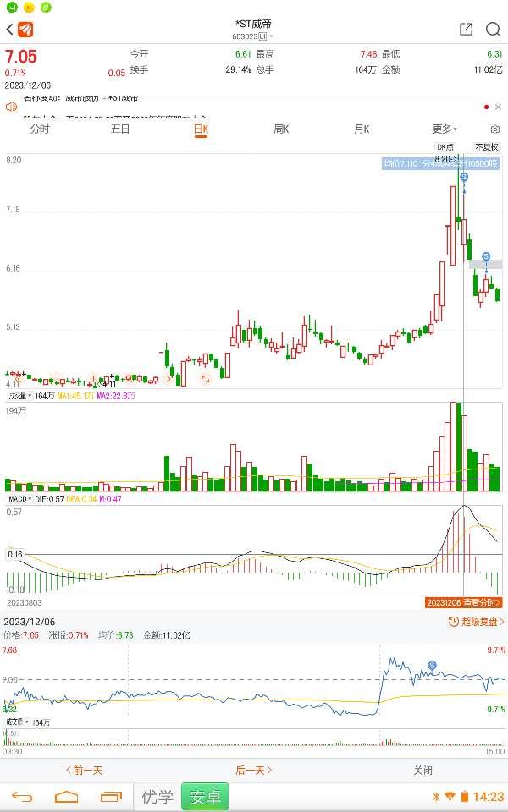Click 查看分时 date label on the chart

coord(463,602)
